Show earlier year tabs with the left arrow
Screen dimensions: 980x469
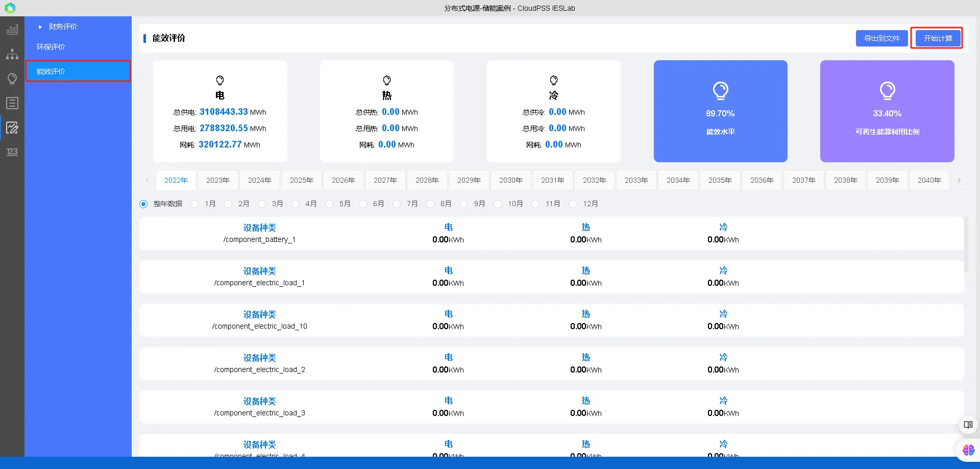point(148,180)
